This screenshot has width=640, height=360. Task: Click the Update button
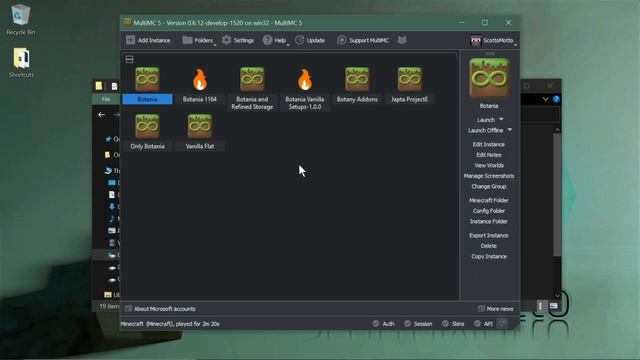pyautogui.click(x=310, y=40)
